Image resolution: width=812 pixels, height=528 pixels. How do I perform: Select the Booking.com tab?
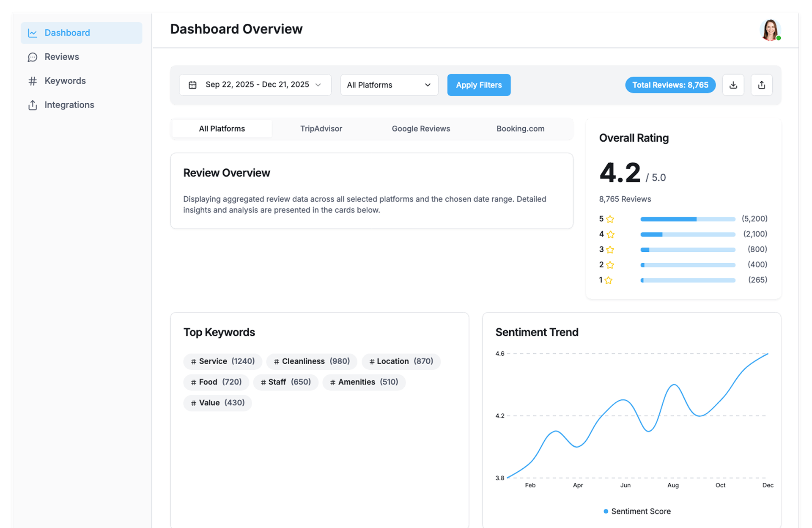(x=520, y=129)
